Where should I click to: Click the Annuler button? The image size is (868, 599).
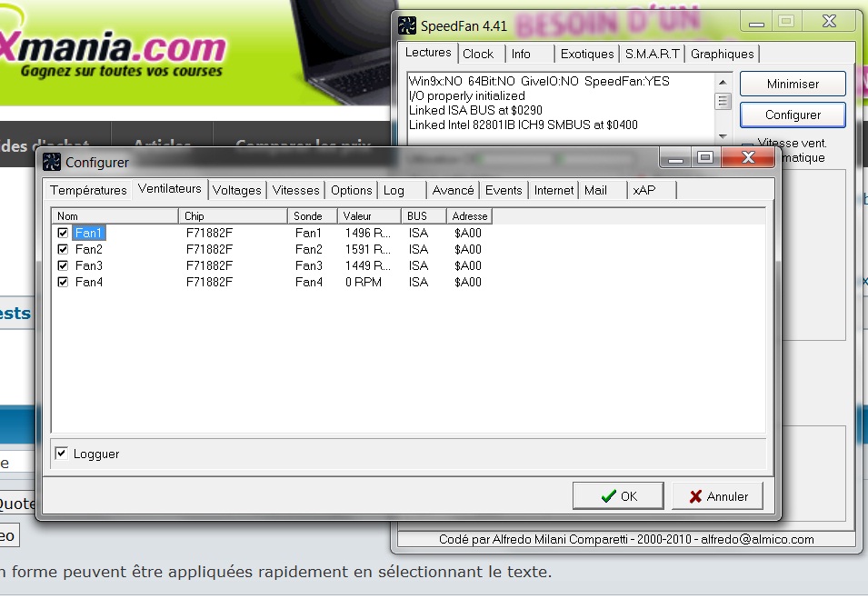[x=717, y=496]
